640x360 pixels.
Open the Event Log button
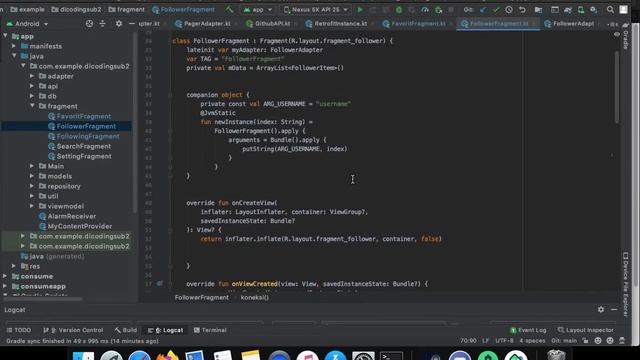pos(528,330)
